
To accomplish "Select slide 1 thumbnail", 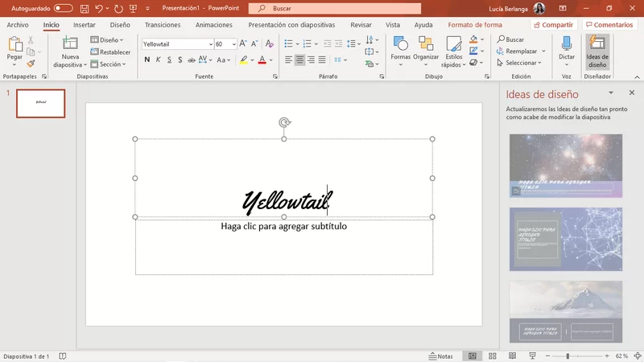I will click(41, 104).
